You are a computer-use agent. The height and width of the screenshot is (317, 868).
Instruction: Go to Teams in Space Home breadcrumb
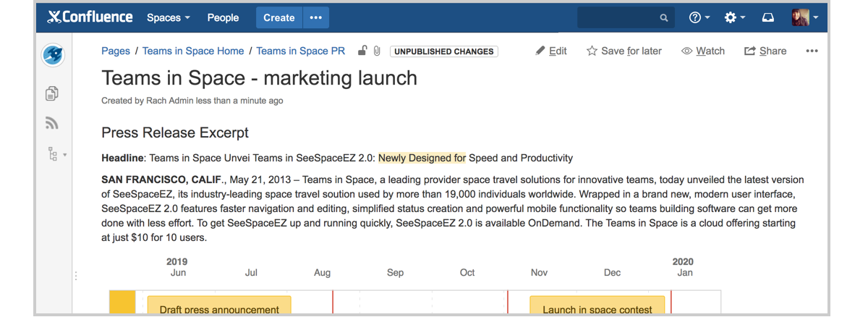coord(193,51)
